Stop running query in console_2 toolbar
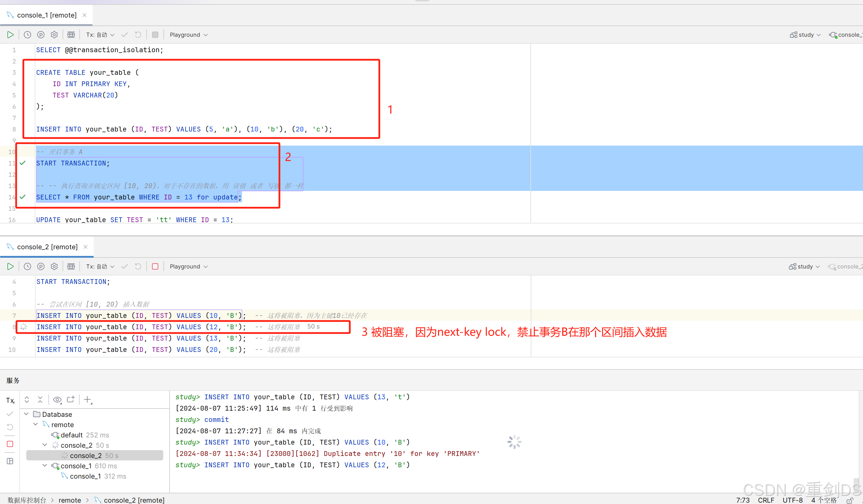This screenshot has width=863, height=504. [x=155, y=266]
